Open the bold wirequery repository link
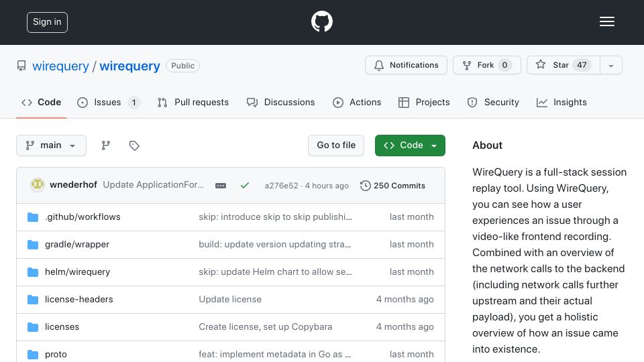644x362 pixels. point(129,66)
